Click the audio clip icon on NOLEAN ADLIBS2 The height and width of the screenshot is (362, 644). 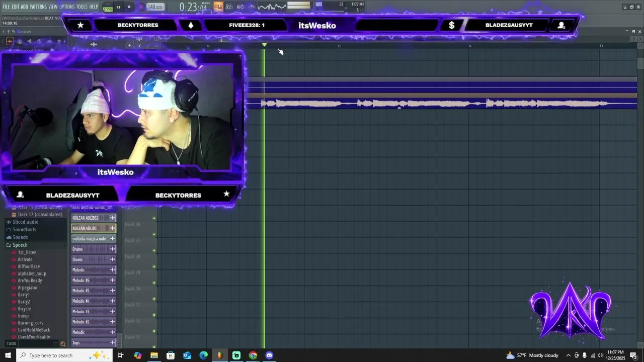(x=113, y=218)
